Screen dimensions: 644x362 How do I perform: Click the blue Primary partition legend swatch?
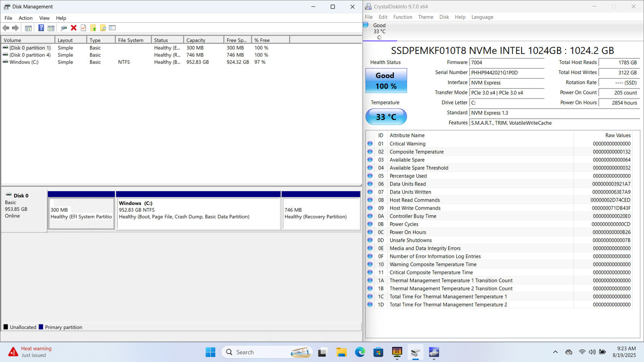click(x=41, y=327)
